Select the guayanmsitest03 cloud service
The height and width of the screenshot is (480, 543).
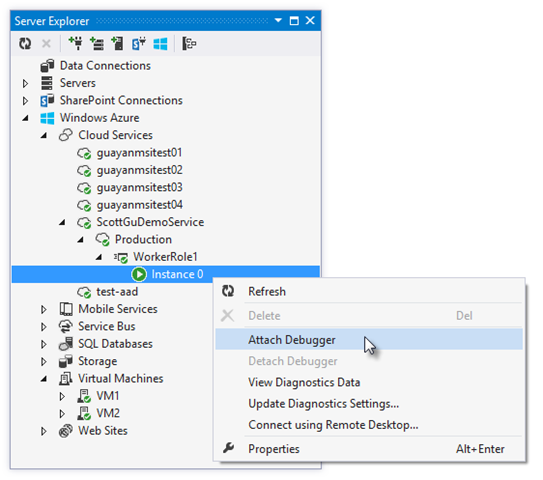coord(140,187)
